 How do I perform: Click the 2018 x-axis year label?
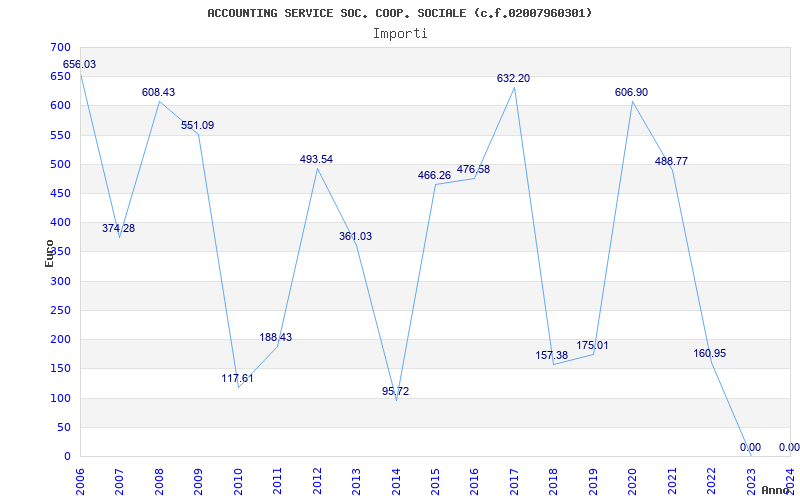coord(554,481)
